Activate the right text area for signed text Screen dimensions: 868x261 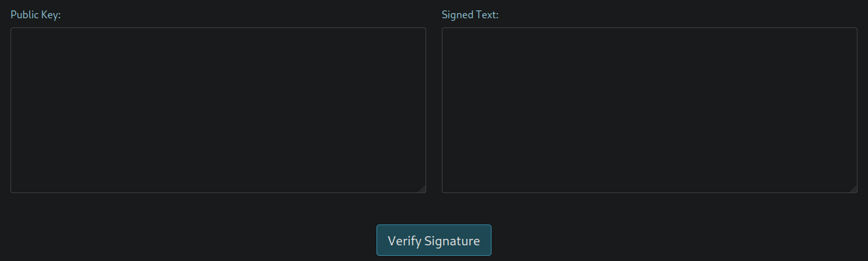click(649, 110)
